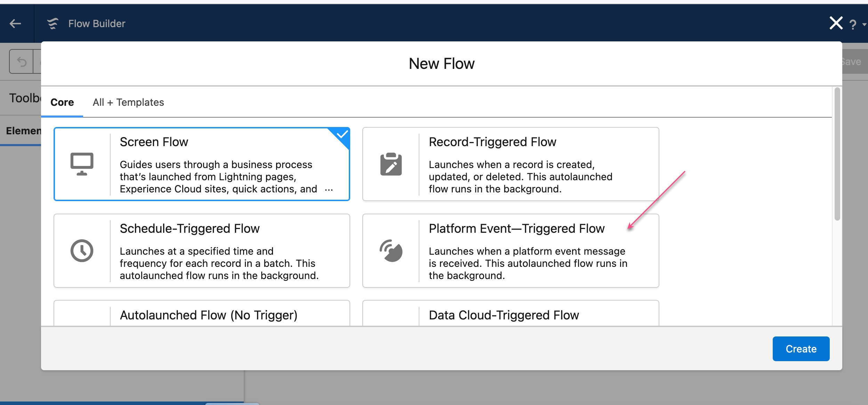The height and width of the screenshot is (405, 868).
Task: Expand truncated Screen Flow description ellipsis
Action: (x=329, y=189)
